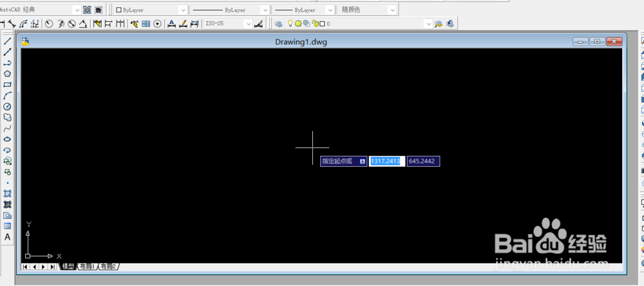Select the Gradient fill tool
Image resolution: width=644 pixels, height=286 pixels.
click(7, 204)
